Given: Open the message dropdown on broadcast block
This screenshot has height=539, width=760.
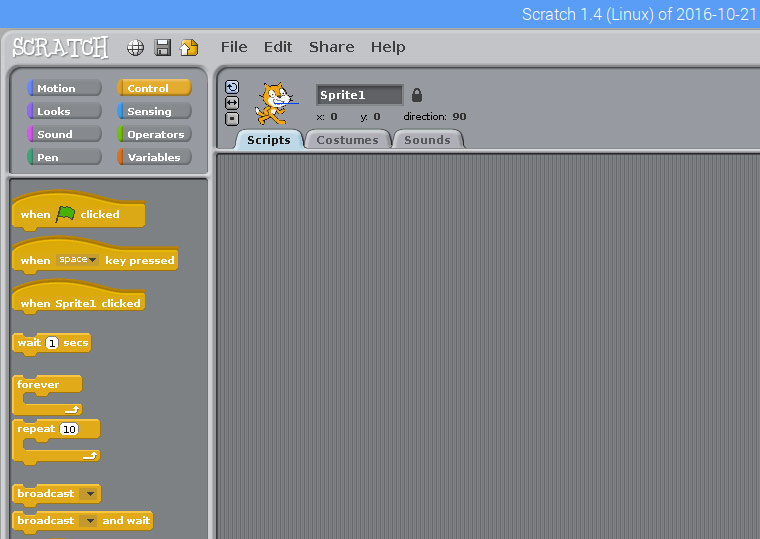Looking at the screenshot, I should (x=89, y=494).
